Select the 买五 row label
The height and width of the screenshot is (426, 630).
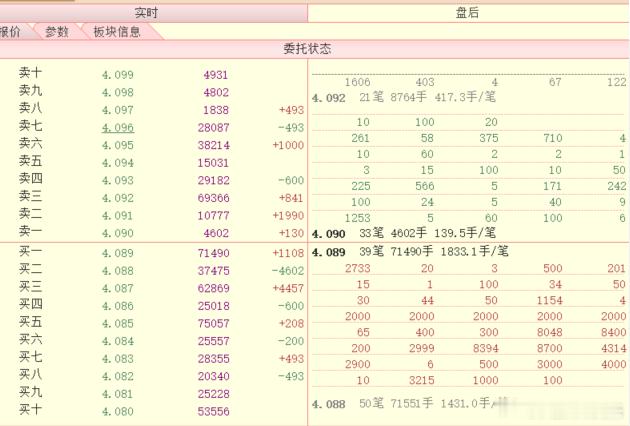point(30,322)
